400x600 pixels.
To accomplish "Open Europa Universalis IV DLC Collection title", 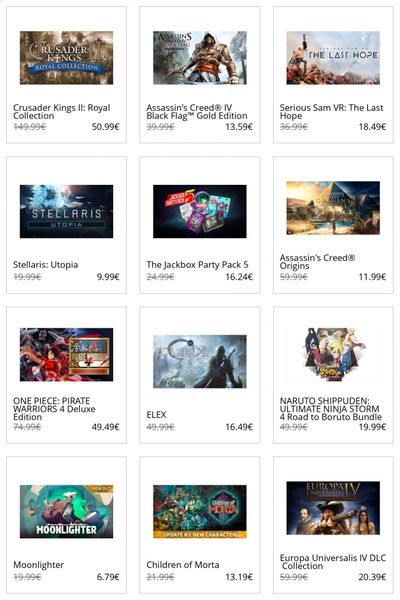I will click(333, 561).
